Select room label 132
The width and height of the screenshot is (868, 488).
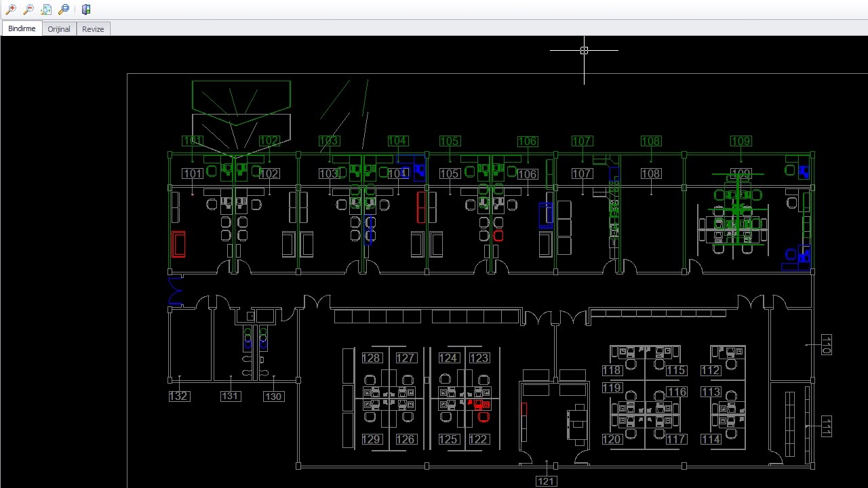[179, 396]
